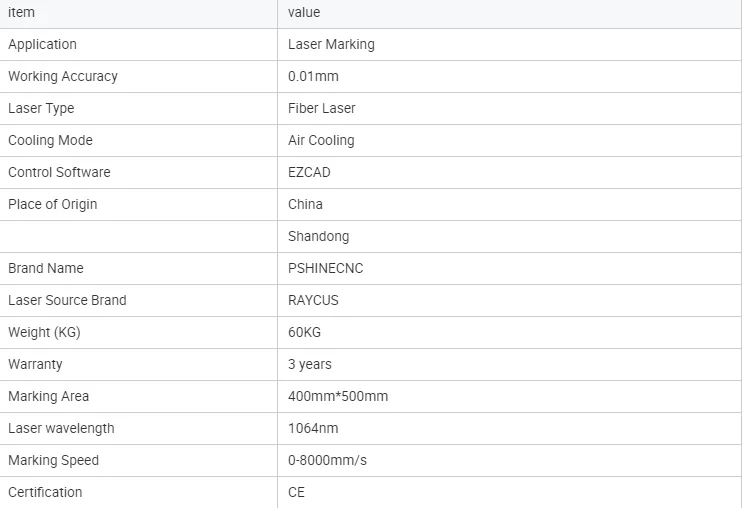Click the EZCAD control software value
Screen dimensions: 742x508
(309, 172)
